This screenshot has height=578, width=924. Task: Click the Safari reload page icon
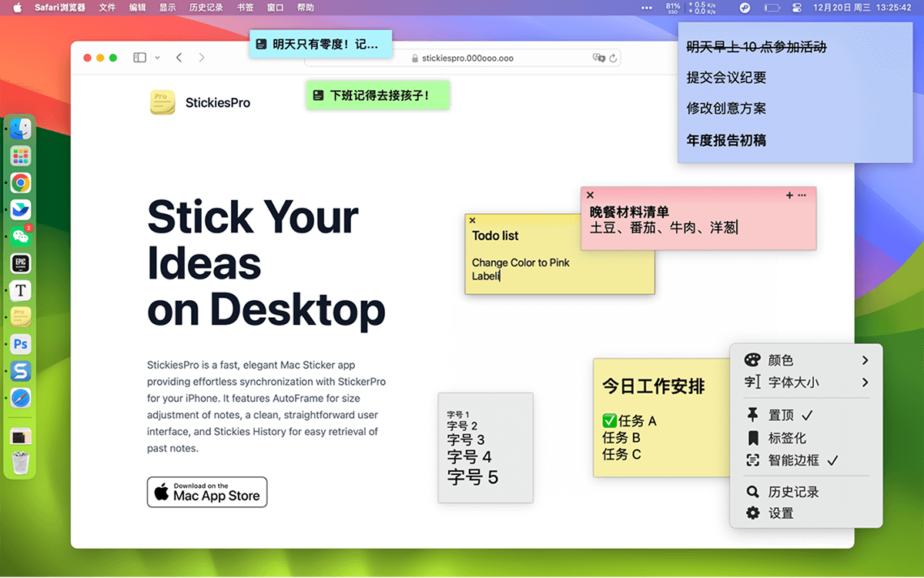[x=613, y=58]
